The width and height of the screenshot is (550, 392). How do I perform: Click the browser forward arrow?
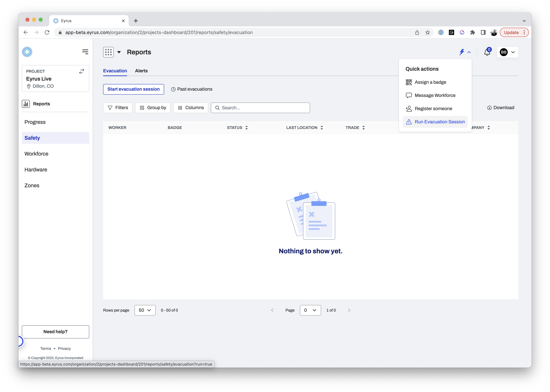[37, 32]
